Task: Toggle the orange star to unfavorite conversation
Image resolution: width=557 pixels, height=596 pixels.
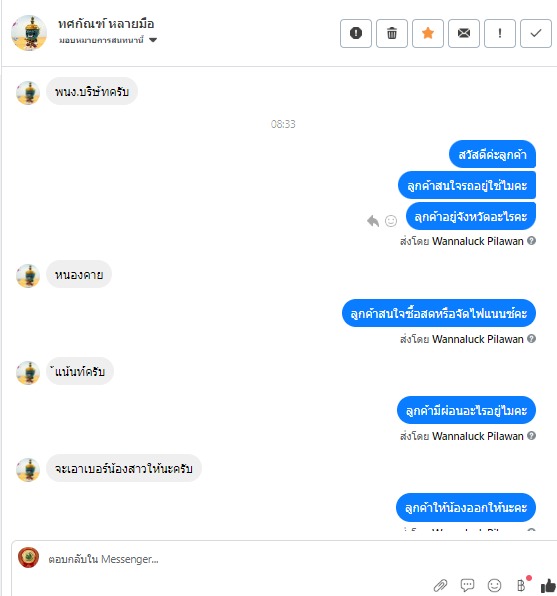Action: tap(428, 33)
